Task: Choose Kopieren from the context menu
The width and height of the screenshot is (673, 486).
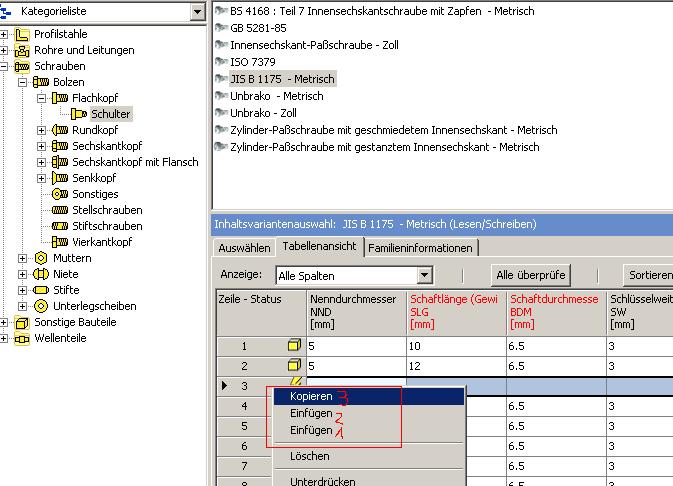Action: [x=369, y=396]
